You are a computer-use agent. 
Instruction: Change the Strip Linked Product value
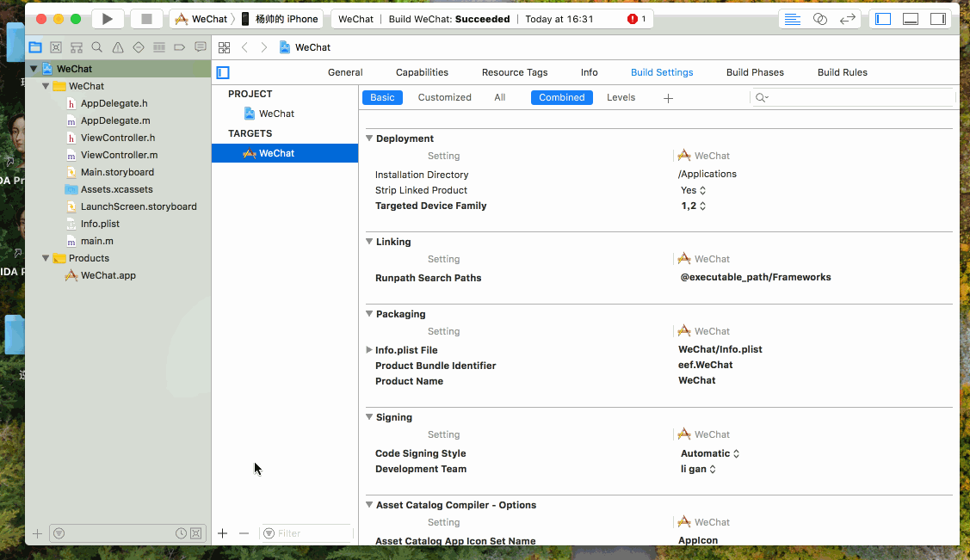click(693, 190)
